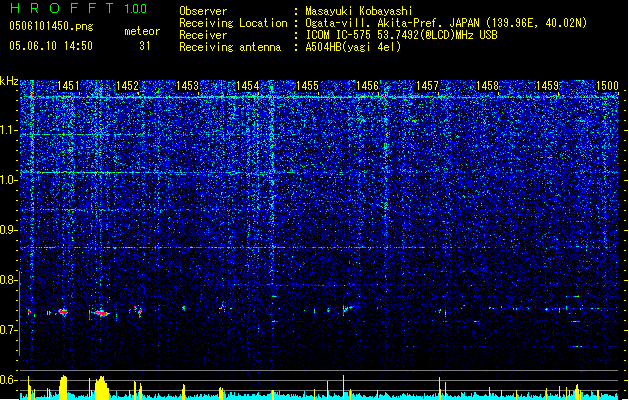Click the antenna value A504HB(yagi 4el)

[x=353, y=47]
